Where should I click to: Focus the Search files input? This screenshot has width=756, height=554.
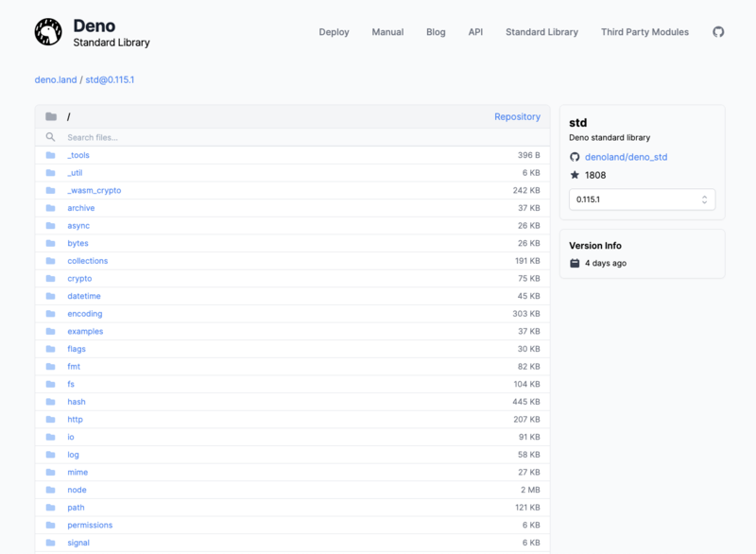point(292,137)
